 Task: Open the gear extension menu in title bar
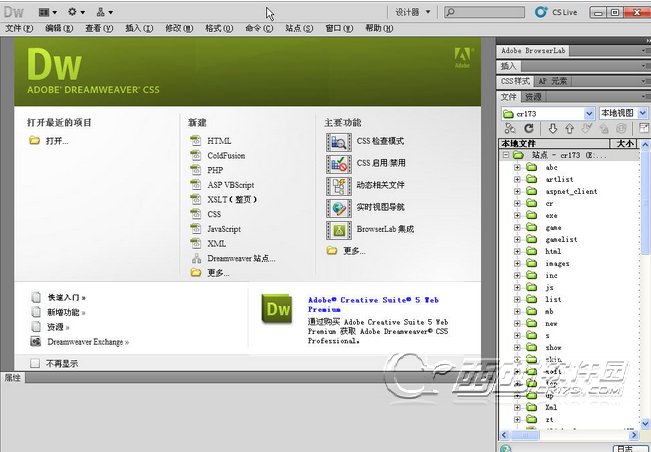tap(76, 12)
